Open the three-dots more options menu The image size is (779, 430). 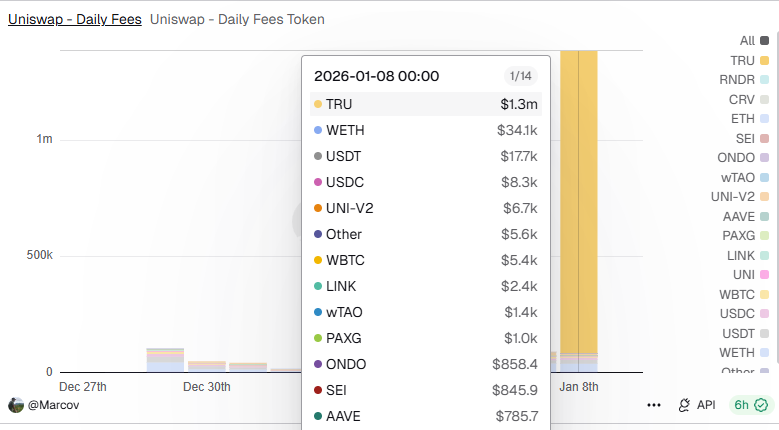point(654,405)
